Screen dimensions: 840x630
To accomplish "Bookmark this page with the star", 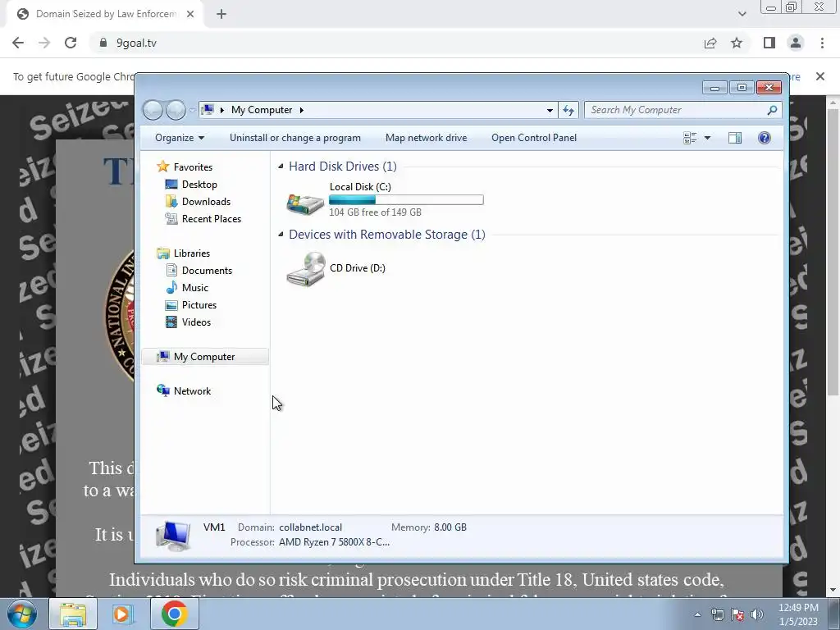I will coord(737,43).
